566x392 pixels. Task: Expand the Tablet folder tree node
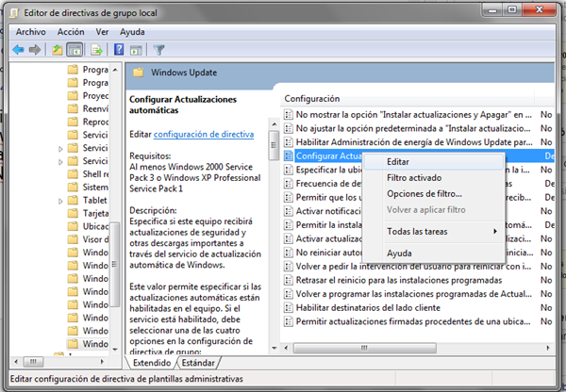pos(61,199)
